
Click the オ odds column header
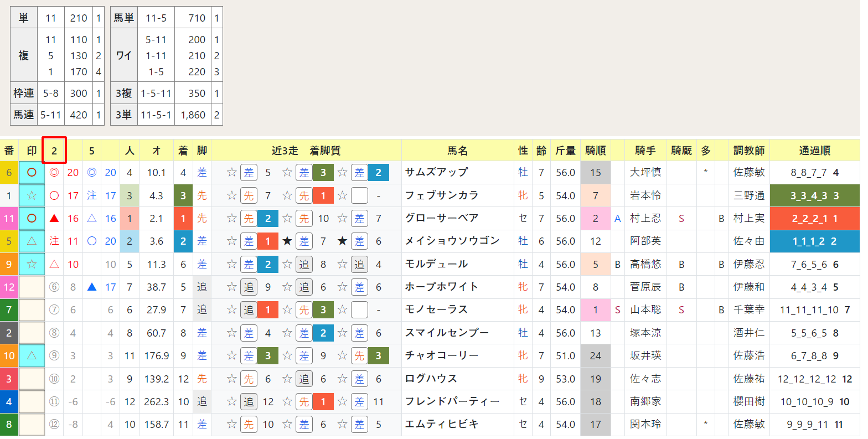click(x=157, y=151)
